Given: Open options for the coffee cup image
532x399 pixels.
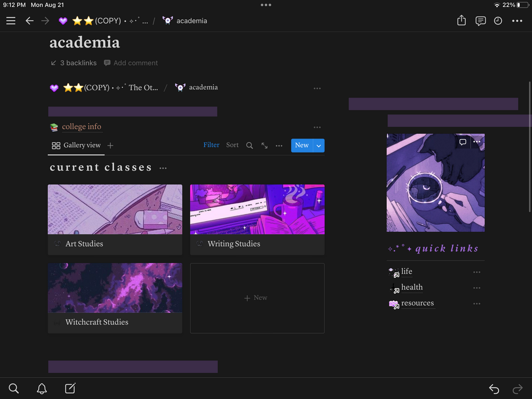Looking at the screenshot, I should pyautogui.click(x=477, y=142).
